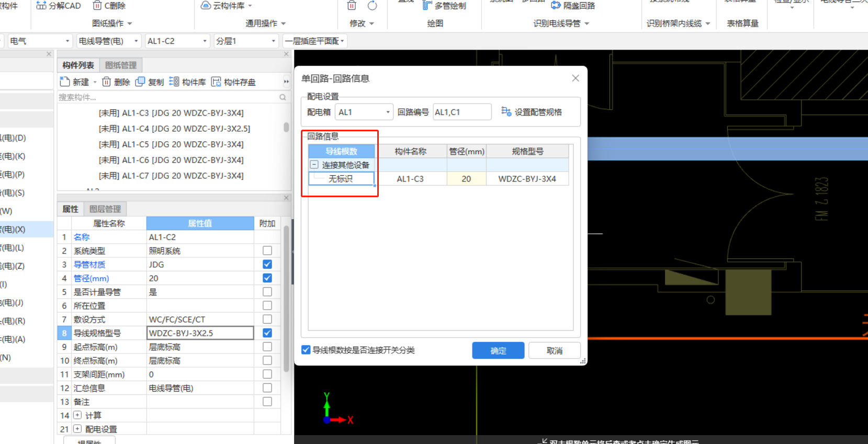Click the C删除 toolbar icon

pos(97,6)
